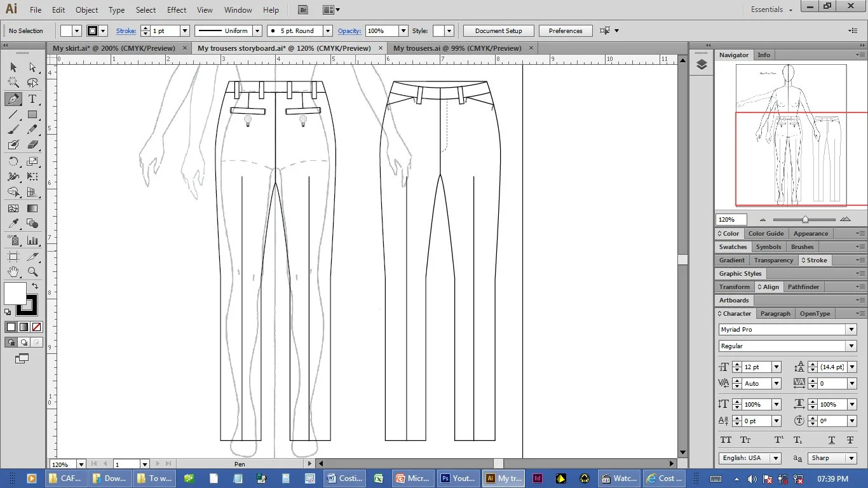Pick the Type tool in toolbar
Screen dimensions: 868x488
pos(32,99)
